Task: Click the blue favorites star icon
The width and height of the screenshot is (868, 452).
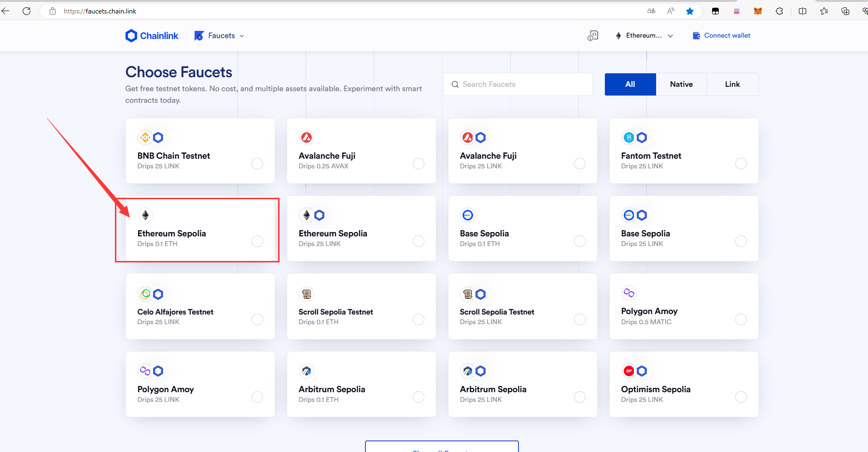Action: pos(690,11)
